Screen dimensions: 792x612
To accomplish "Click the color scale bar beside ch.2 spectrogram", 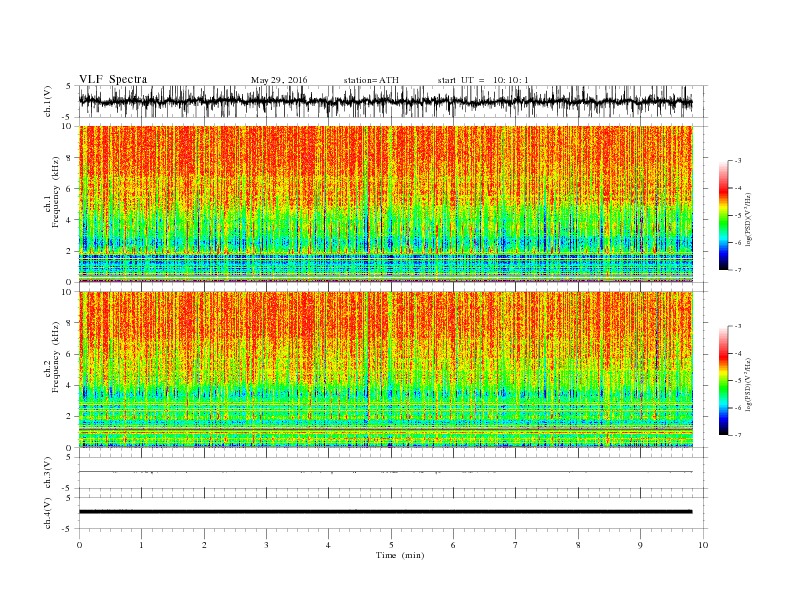I will coord(723,381).
